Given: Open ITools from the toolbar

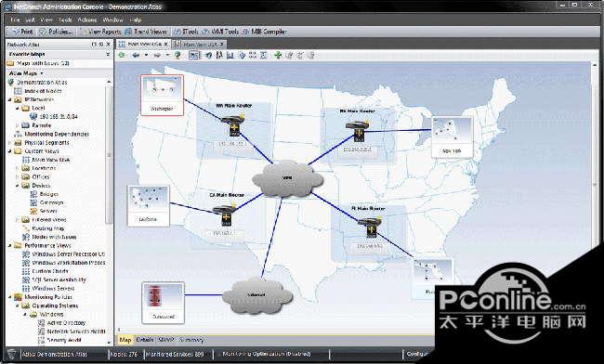Looking at the screenshot, I should pyautogui.click(x=186, y=32).
